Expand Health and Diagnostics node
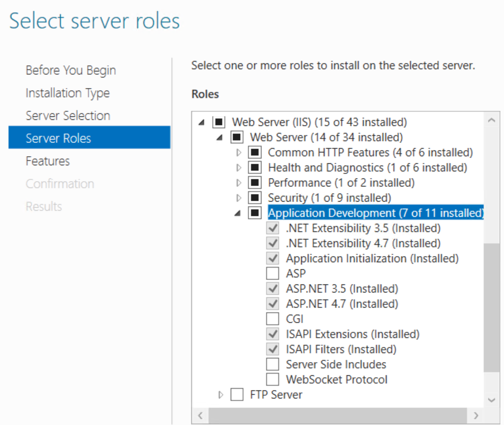The height and width of the screenshot is (425, 504). click(x=238, y=167)
